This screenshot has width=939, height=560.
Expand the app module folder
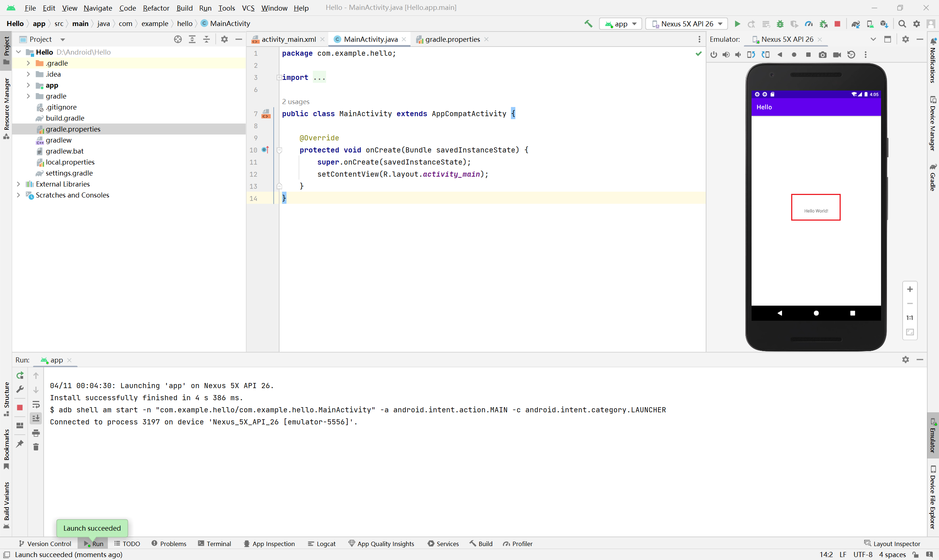28,85
